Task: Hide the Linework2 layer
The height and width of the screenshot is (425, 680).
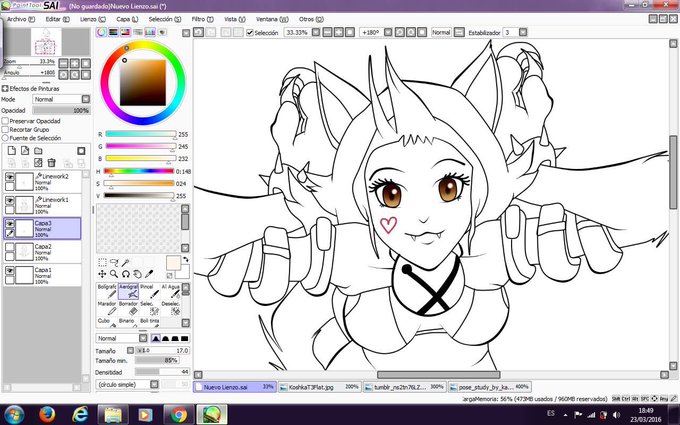Action: (x=10, y=177)
